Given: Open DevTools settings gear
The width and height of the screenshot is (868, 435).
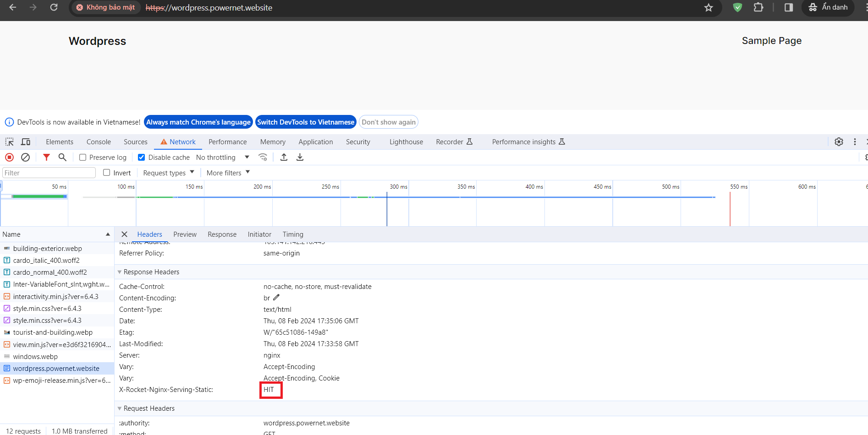Looking at the screenshot, I should (839, 142).
